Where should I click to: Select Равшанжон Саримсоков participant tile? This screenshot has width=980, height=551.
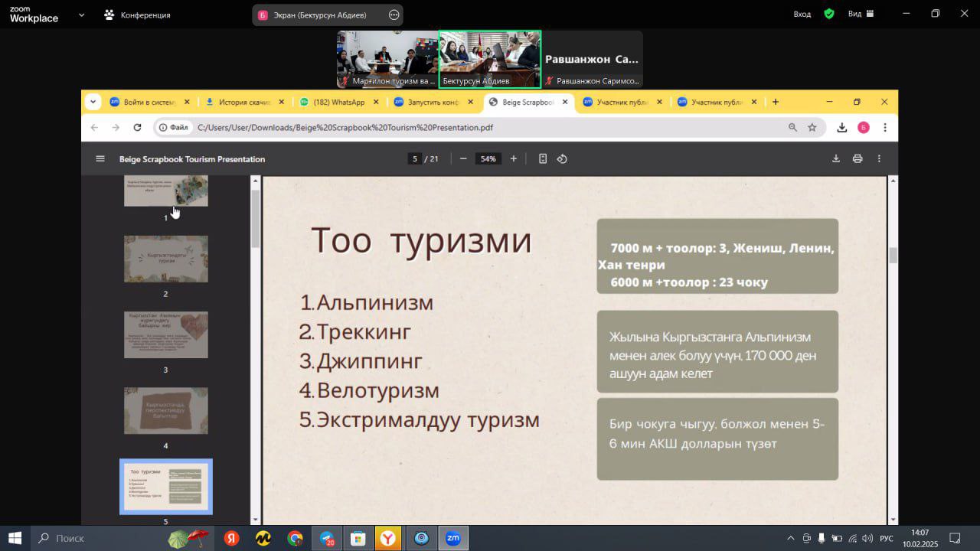(593, 59)
